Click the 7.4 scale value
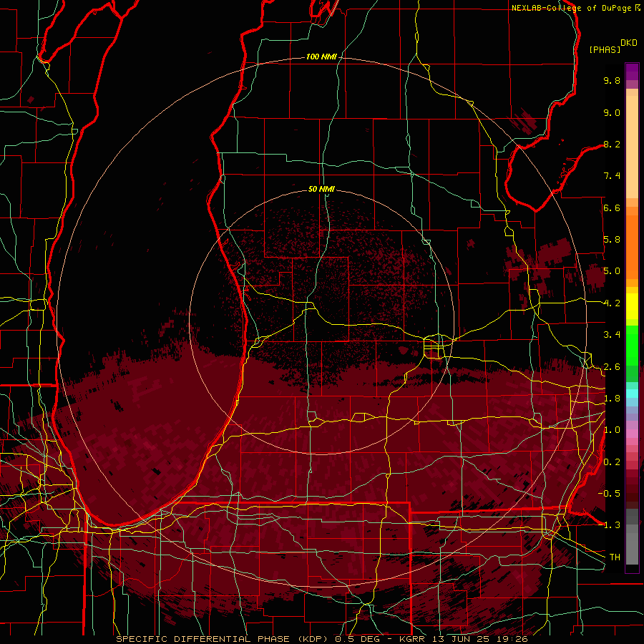This screenshot has width=644, height=644. [612, 176]
